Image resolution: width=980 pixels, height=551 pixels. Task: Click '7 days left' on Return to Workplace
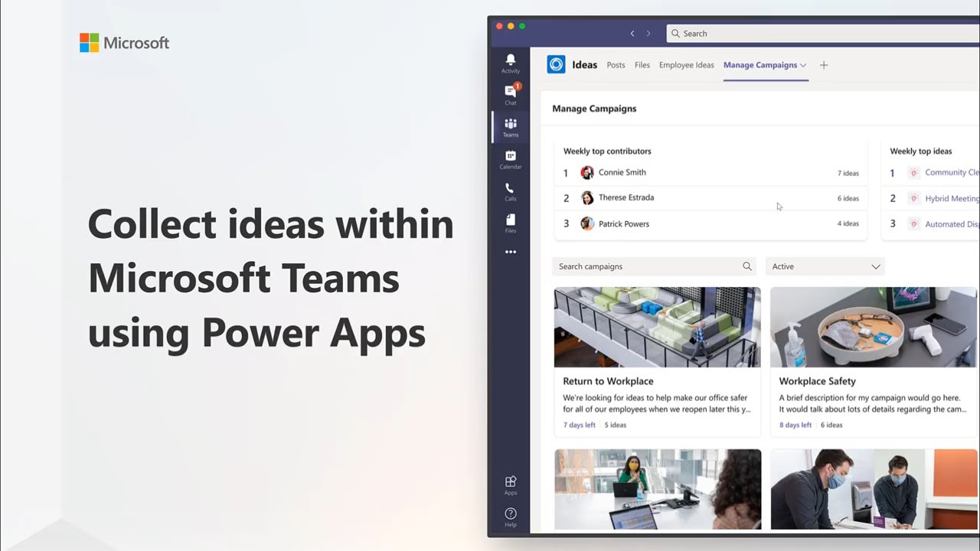tap(580, 425)
